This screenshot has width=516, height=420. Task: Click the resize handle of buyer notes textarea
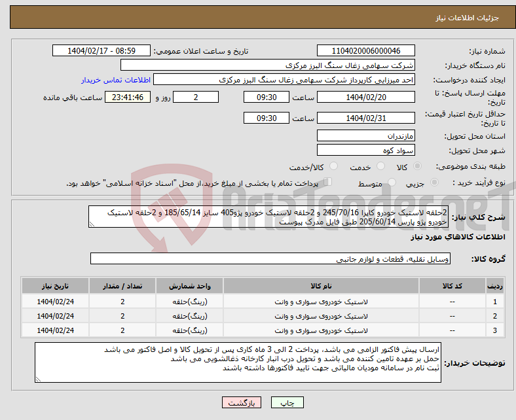pos(38,379)
